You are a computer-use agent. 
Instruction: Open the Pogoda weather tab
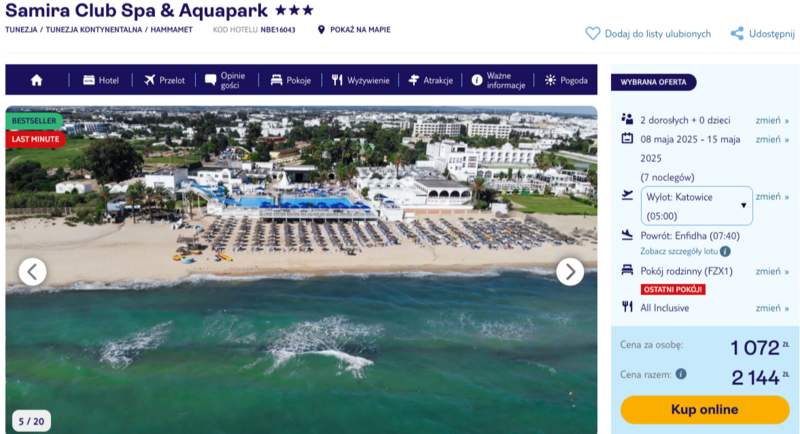[566, 80]
